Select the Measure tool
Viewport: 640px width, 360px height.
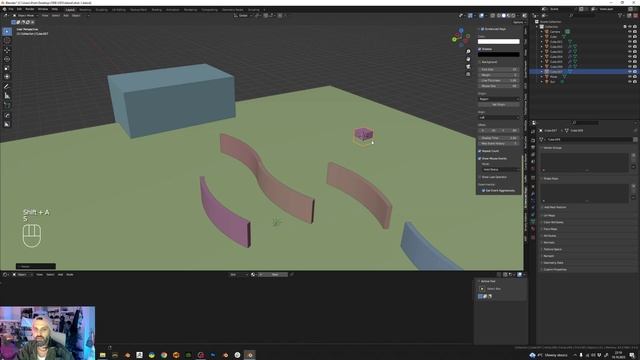click(x=7, y=96)
